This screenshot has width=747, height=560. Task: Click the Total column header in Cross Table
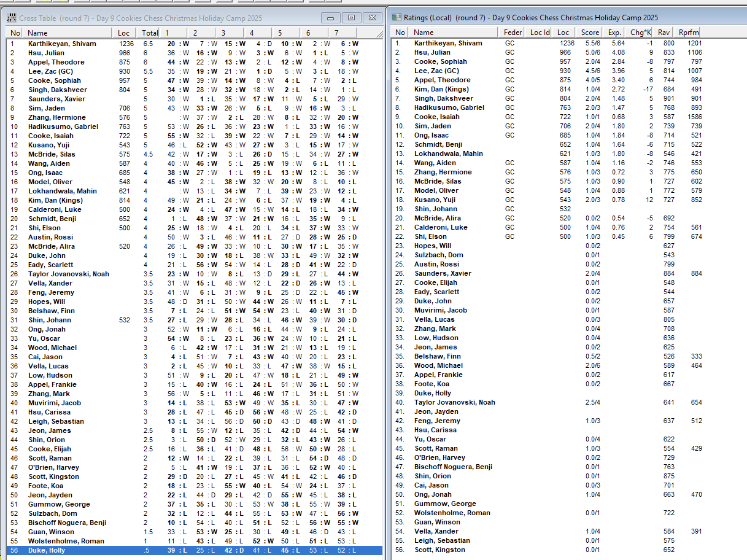[x=150, y=33]
